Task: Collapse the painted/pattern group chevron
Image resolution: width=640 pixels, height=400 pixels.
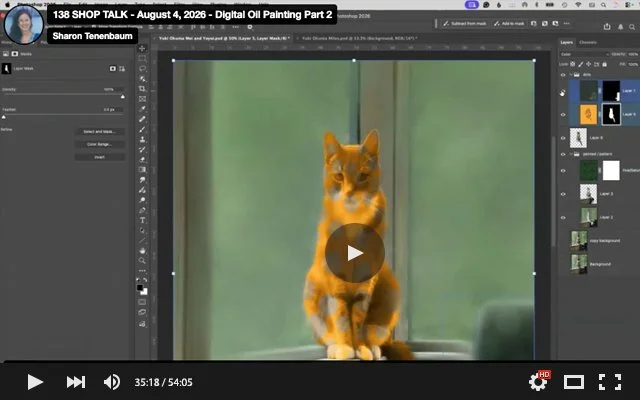Action: [x=571, y=154]
